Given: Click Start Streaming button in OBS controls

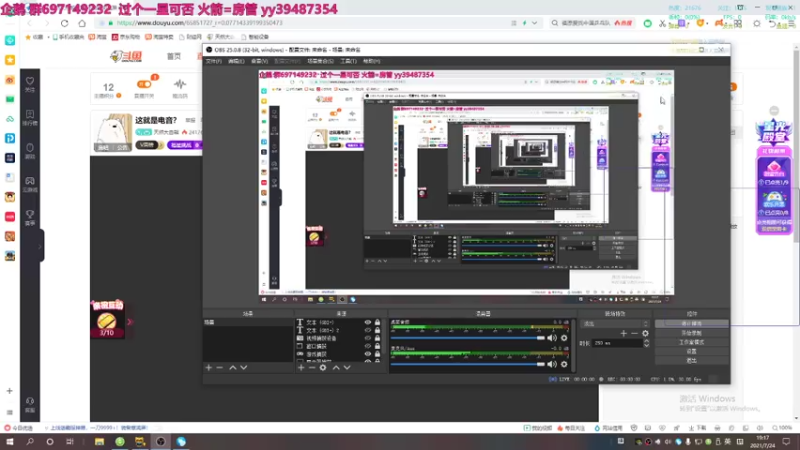Looking at the screenshot, I should point(692,323).
